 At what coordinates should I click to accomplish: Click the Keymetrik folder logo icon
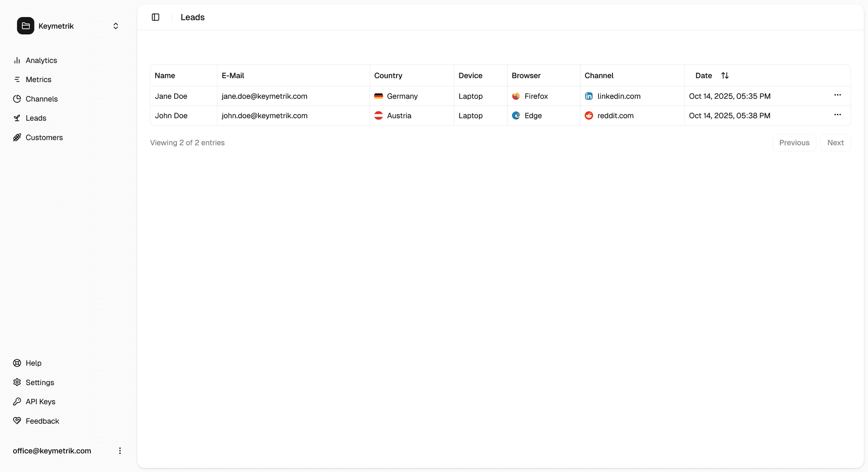click(25, 26)
